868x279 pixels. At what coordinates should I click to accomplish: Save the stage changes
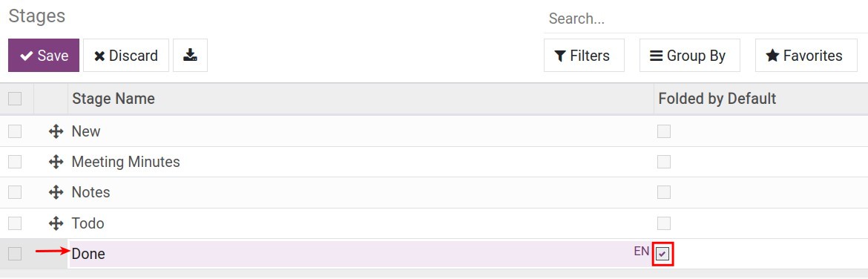coord(44,56)
